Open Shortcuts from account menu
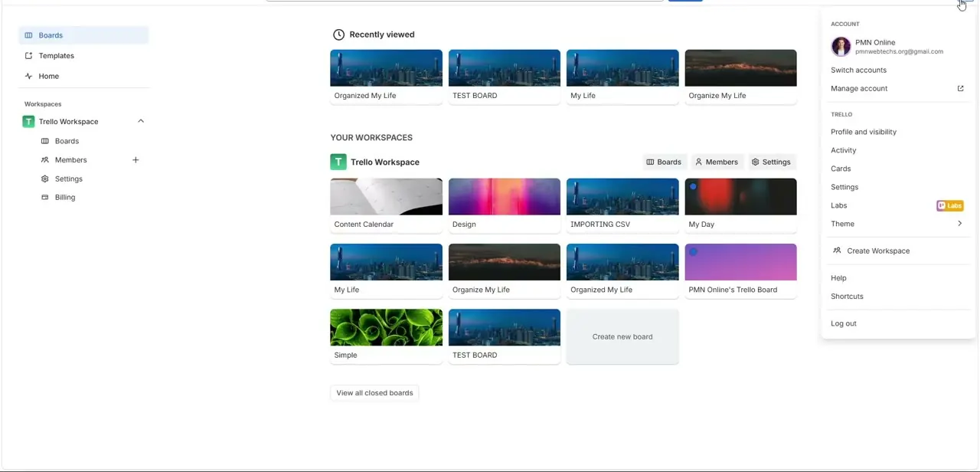 898,297
